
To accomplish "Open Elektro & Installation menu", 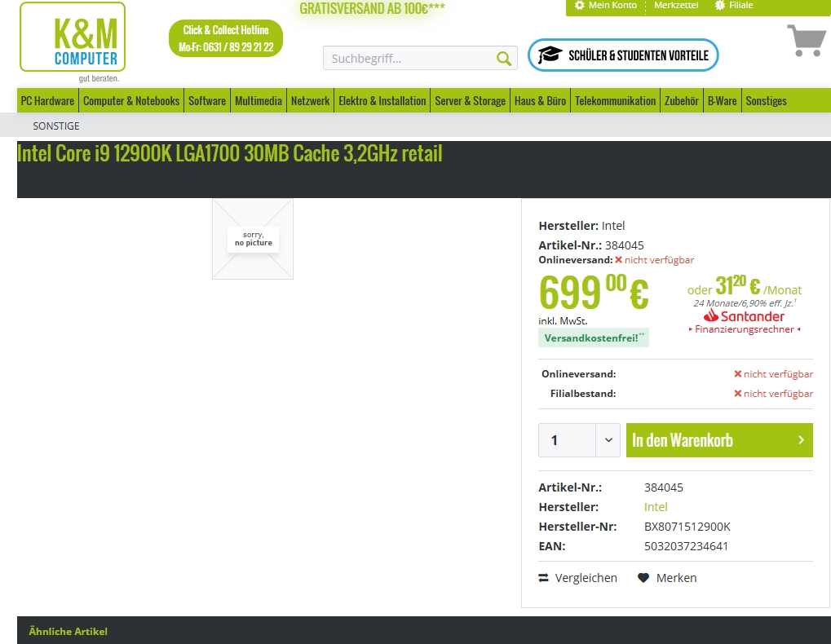I will (382, 100).
